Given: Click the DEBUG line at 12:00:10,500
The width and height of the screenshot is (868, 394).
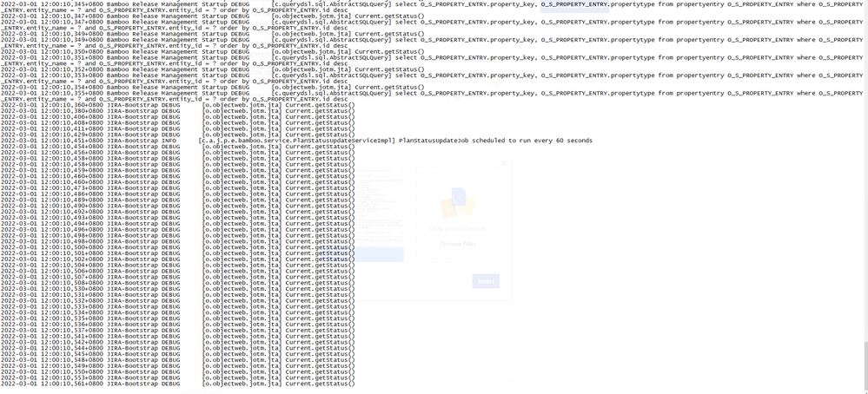Looking at the screenshot, I should tap(177, 247).
